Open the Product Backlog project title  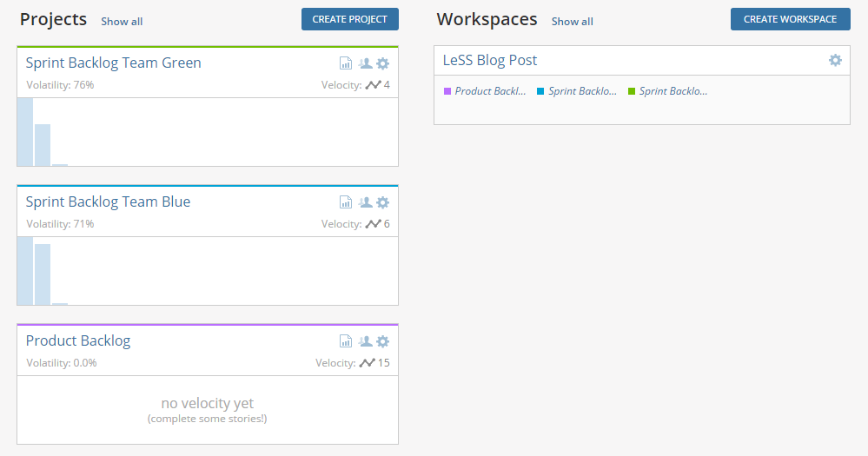tap(78, 340)
